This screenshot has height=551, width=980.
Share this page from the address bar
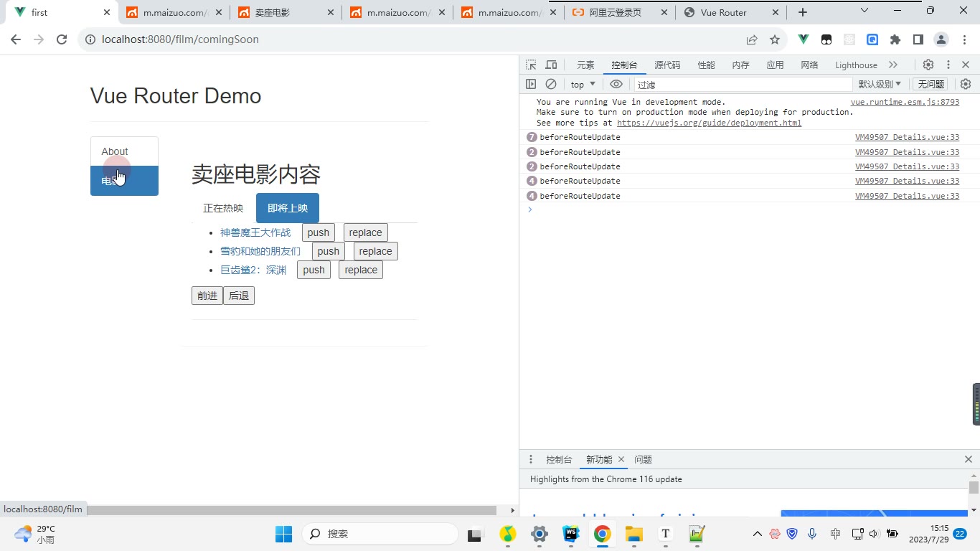(x=752, y=39)
